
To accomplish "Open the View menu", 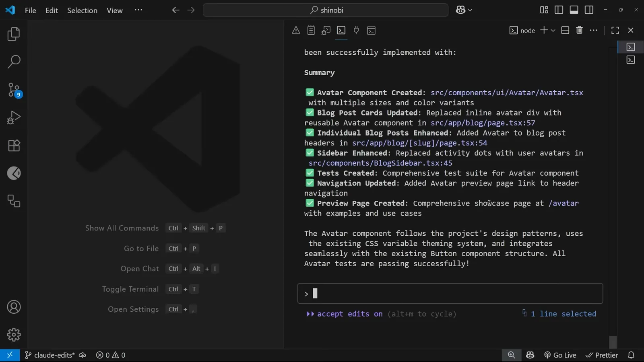I will (115, 10).
